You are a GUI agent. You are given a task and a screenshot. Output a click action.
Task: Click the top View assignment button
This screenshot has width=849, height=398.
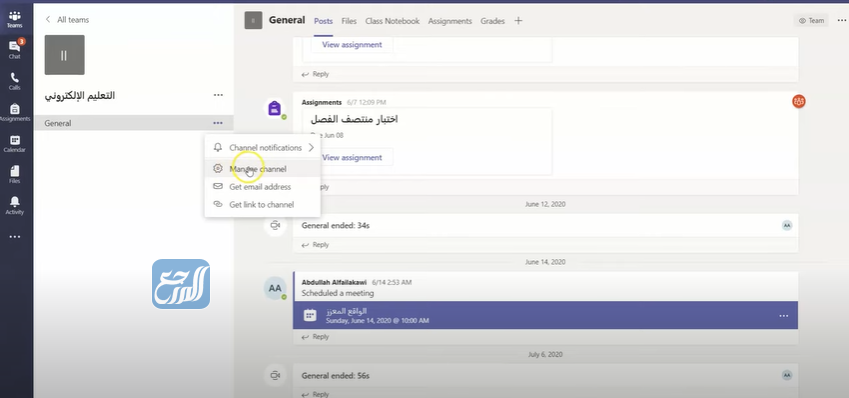[352, 44]
